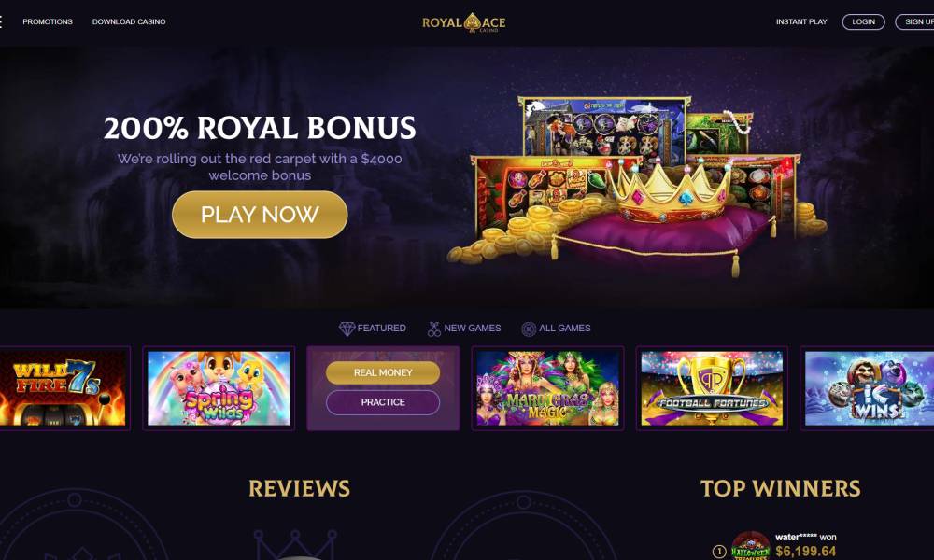The width and height of the screenshot is (934, 560).
Task: Open Spring Wilds game thumbnail
Action: click(x=219, y=388)
